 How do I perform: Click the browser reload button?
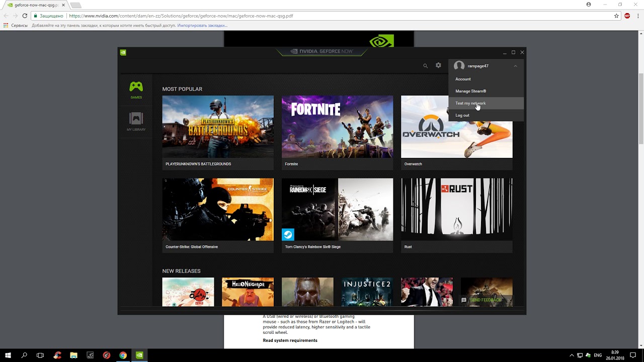[x=24, y=16]
